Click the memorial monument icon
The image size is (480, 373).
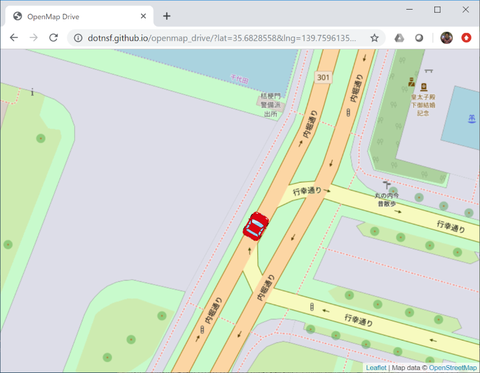(x=424, y=87)
